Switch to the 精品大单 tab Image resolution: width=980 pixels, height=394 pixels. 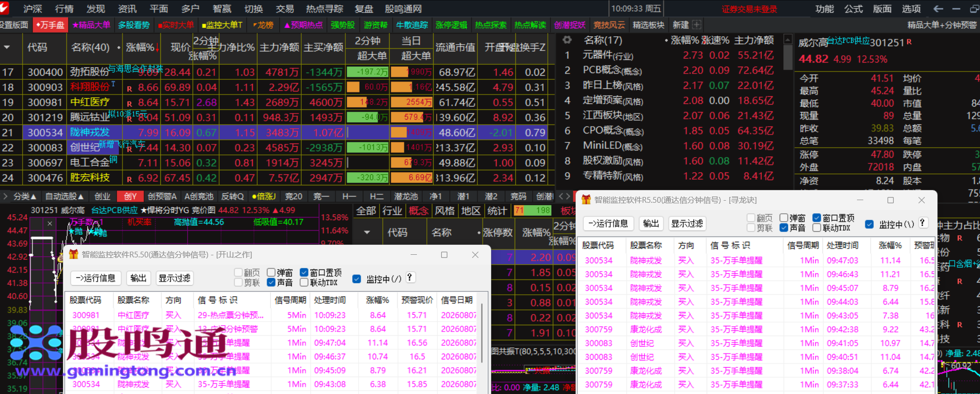click(91, 25)
